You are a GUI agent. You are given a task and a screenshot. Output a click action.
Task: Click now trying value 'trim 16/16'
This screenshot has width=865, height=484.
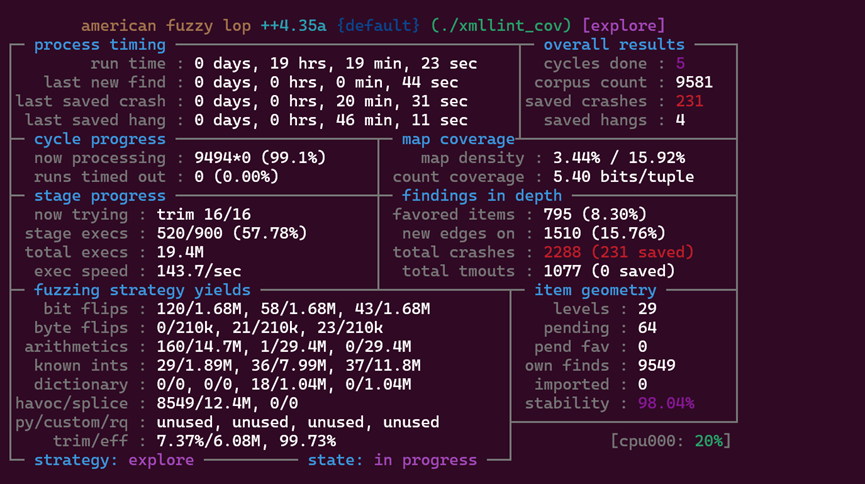204,214
